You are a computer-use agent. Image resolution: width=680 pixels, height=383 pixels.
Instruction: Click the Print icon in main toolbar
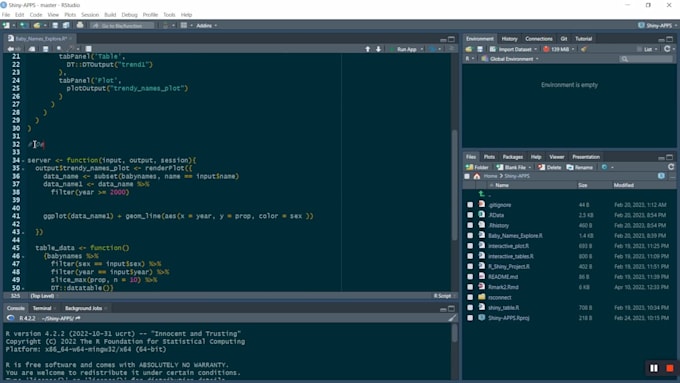pyautogui.click(x=80, y=26)
